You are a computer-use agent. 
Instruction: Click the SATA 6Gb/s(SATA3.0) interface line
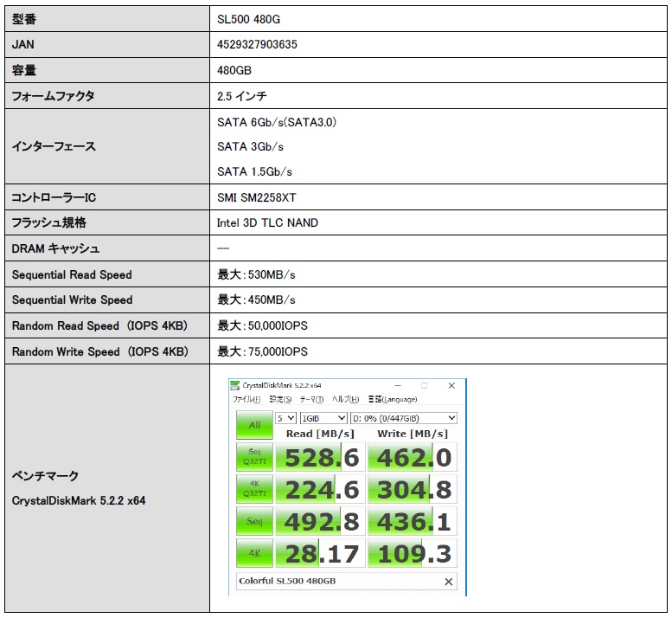pyautogui.click(x=277, y=123)
